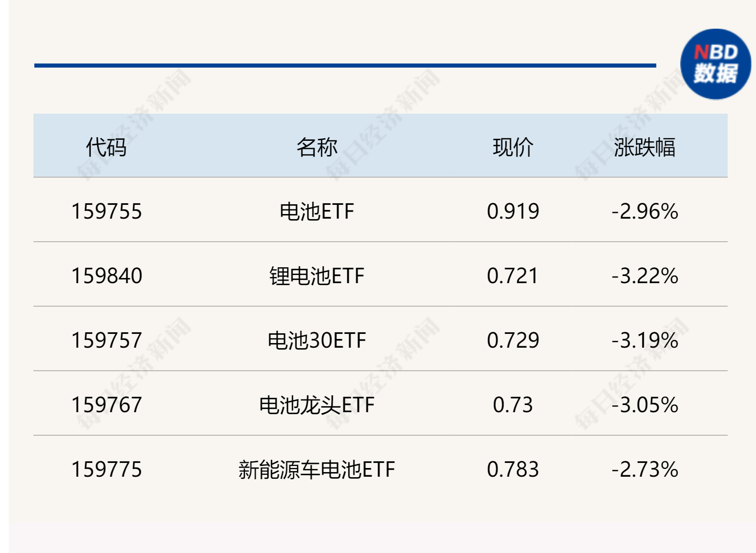The image size is (756, 553).
Task: Open 锂电池ETF name entry
Action: click(317, 275)
